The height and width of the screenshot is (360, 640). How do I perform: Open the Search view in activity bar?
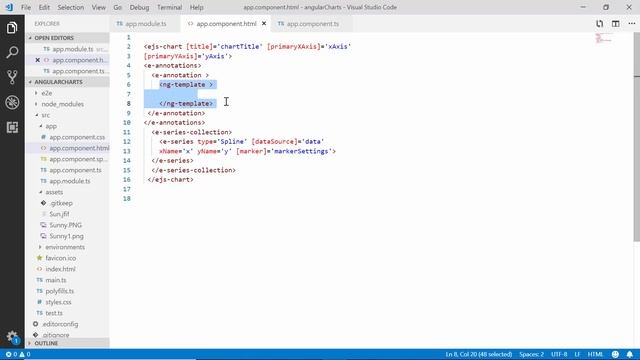pos(12,52)
